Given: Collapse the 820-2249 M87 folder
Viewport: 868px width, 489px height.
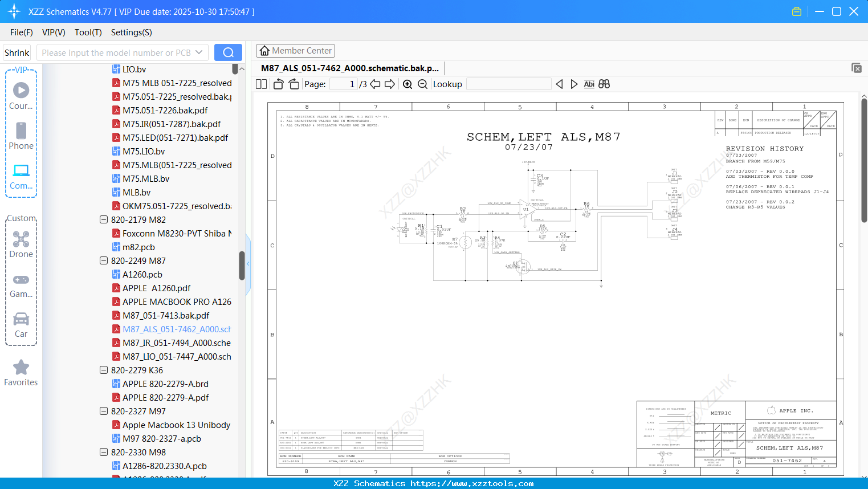Looking at the screenshot, I should (x=104, y=260).
